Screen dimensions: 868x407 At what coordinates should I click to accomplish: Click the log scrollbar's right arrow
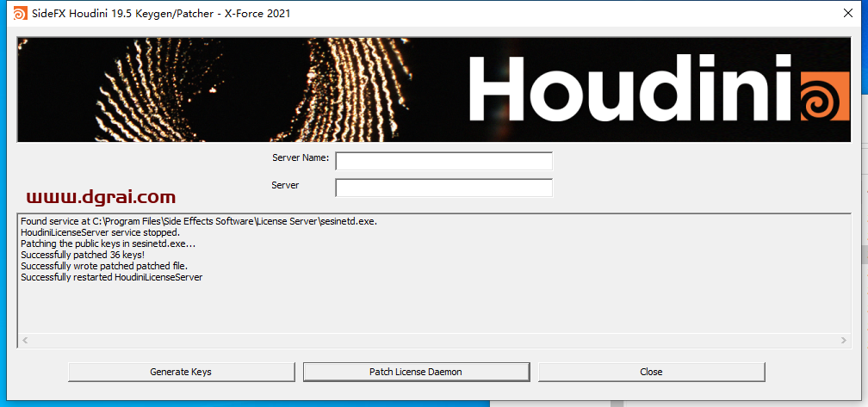tap(843, 340)
